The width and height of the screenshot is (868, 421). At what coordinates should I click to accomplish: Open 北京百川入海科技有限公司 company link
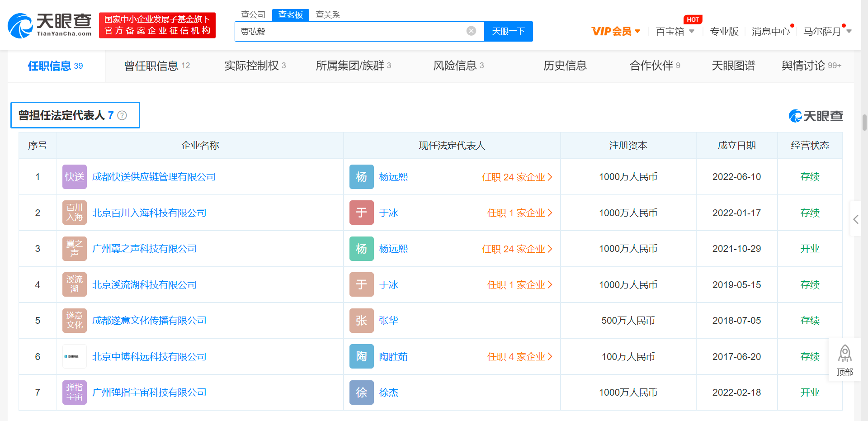point(149,213)
